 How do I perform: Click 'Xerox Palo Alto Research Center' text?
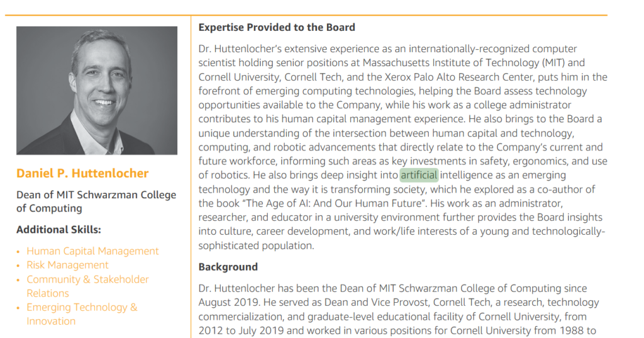click(x=460, y=77)
